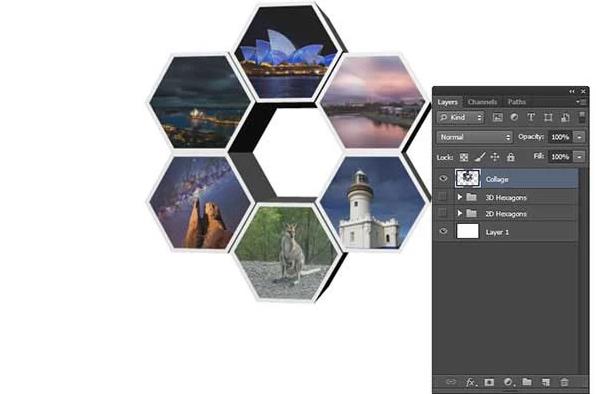596x394 pixels.
Task: Select the 2D Hexagons group name
Action: [506, 214]
